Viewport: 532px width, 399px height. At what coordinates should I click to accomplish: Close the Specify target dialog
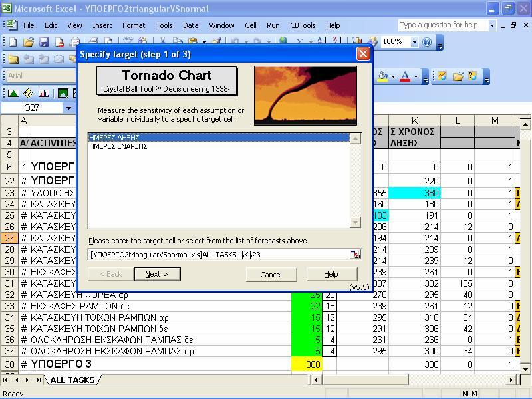pos(363,54)
